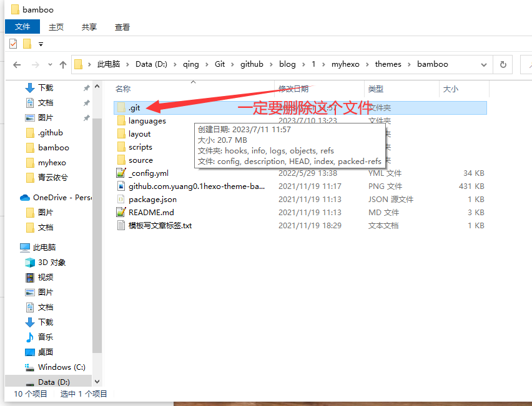The width and height of the screenshot is (532, 406).
Task: Expand the chevron after themes in breadcrumb
Action: click(x=410, y=64)
